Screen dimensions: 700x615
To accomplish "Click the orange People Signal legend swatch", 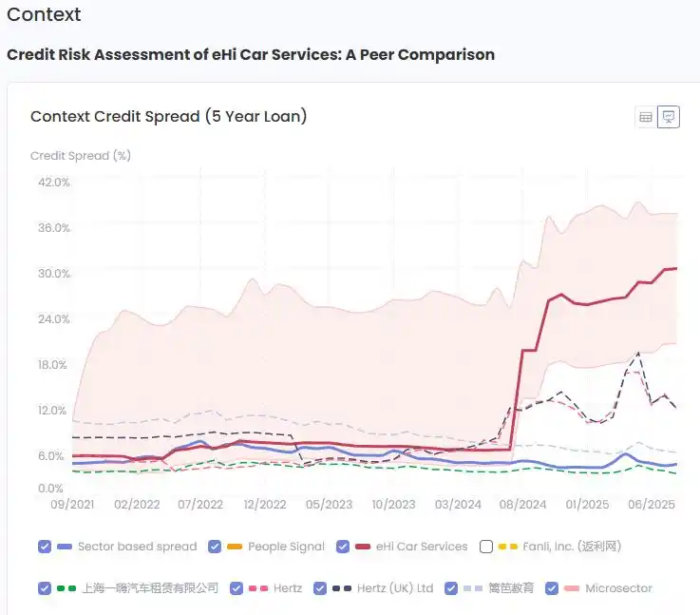I will pos(235,547).
